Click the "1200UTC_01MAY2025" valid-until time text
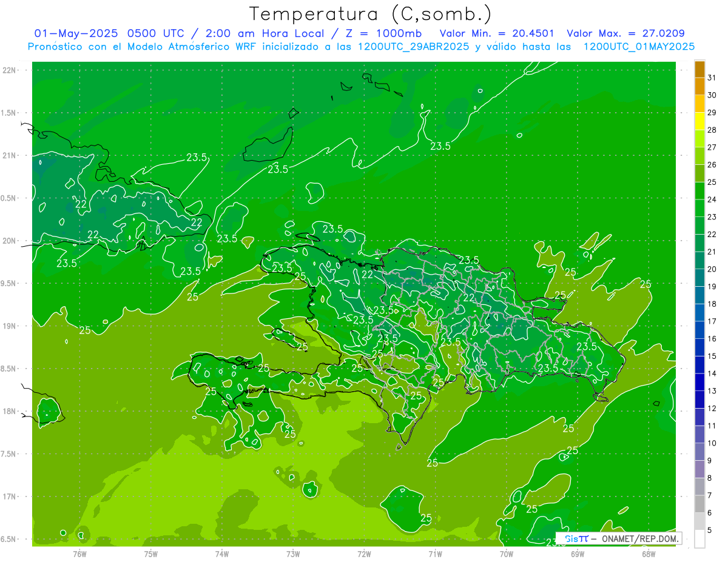This screenshot has height=562, width=728. (x=639, y=47)
